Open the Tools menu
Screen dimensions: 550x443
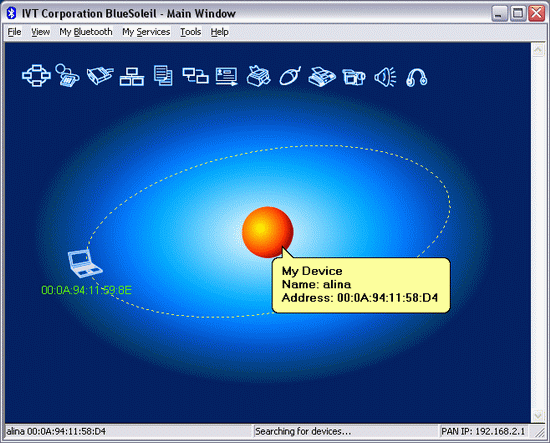(x=190, y=32)
